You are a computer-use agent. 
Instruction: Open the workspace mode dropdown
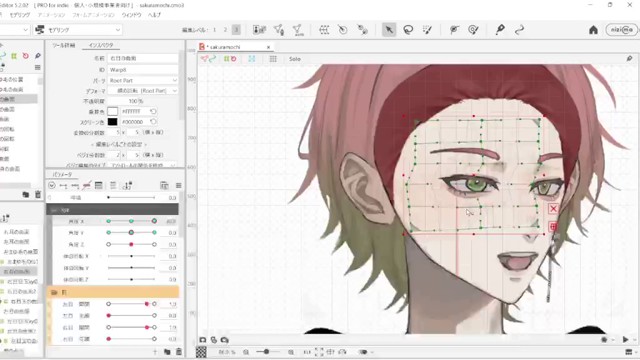pyautogui.click(x=78, y=30)
